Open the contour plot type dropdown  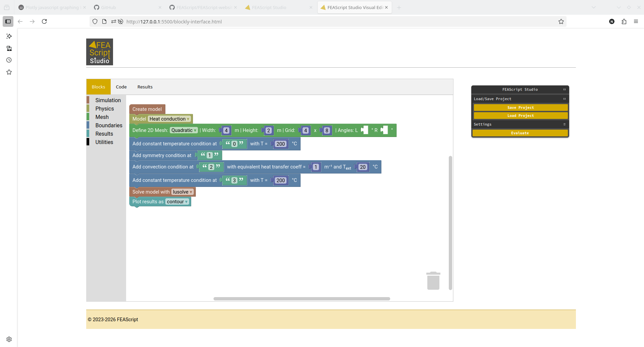[x=177, y=202]
